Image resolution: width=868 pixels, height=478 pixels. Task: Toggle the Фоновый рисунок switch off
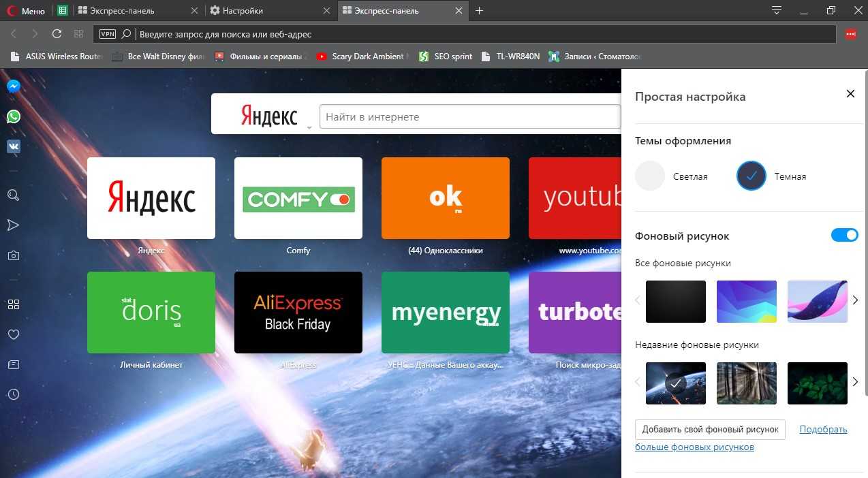point(844,236)
